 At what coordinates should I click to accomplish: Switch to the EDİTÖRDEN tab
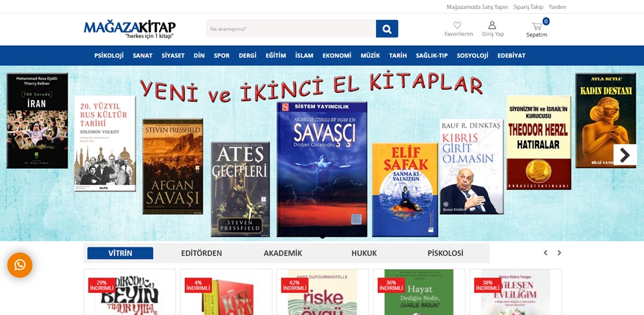[202, 253]
